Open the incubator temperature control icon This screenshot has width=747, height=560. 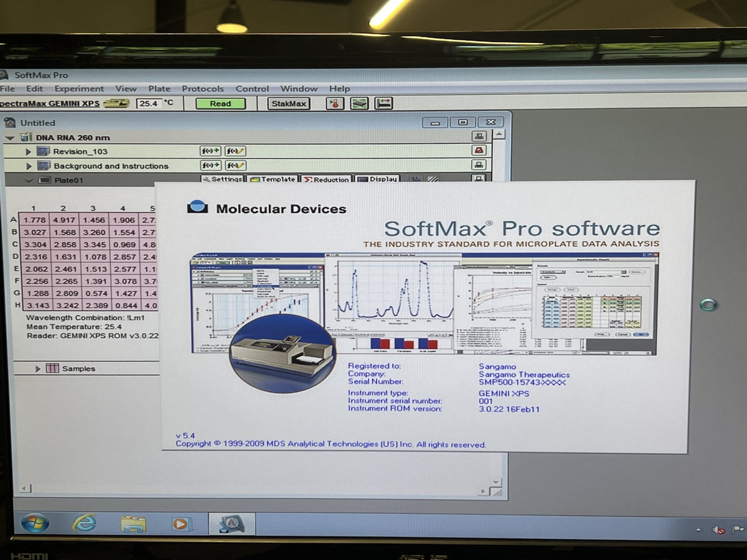(x=335, y=103)
